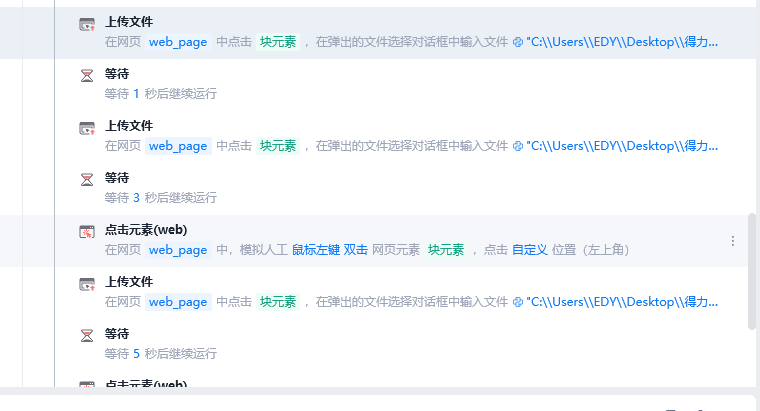760x411 pixels.
Task: Click 块元素 chip in upload step above 3-second wait
Action: (x=278, y=146)
